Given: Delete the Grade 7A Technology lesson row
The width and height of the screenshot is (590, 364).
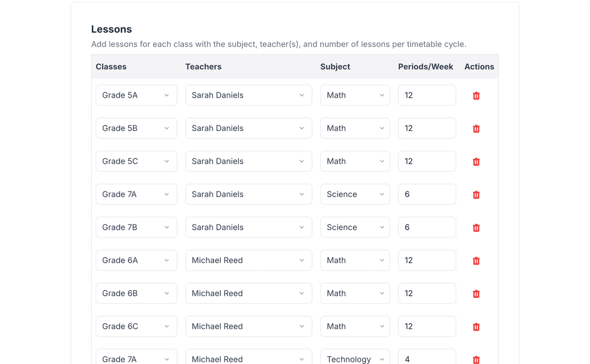Looking at the screenshot, I should point(476,359).
